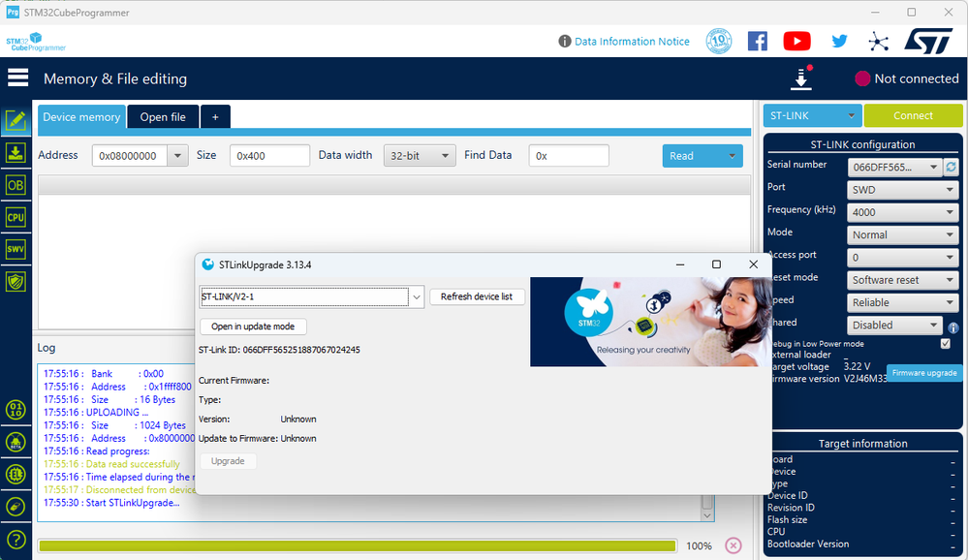Click the ST logo
This screenshot has width=968, height=560.
coord(928,42)
